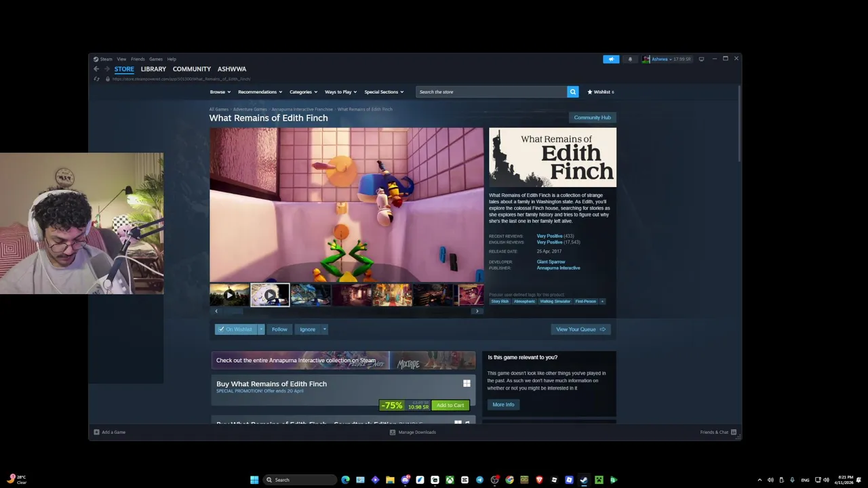Play the first trailer thumbnail

229,295
